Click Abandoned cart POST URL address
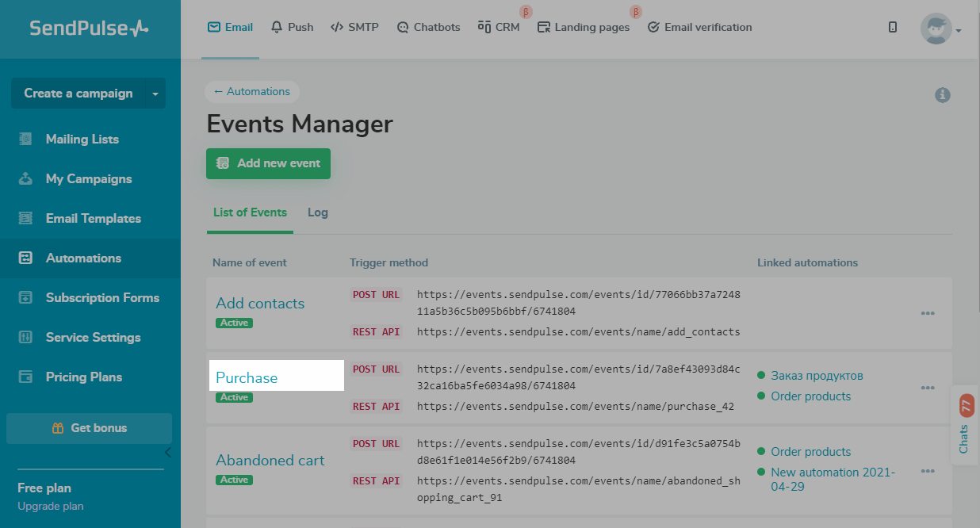Screen dimensions: 980x528 coord(579,452)
